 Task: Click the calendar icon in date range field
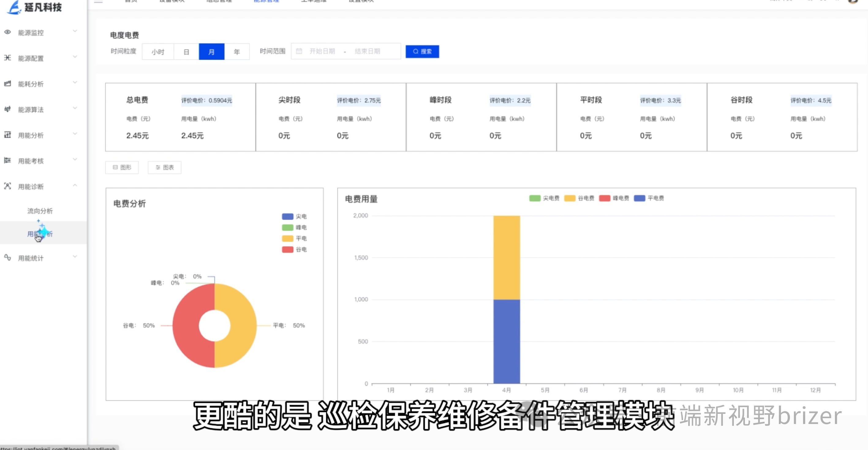coord(299,51)
